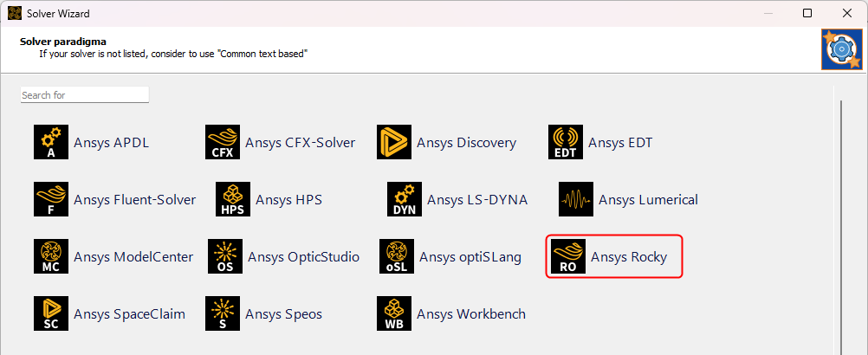Image resolution: width=868 pixels, height=355 pixels.
Task: Select the Ansys Speos S icon
Action: pyautogui.click(x=223, y=313)
